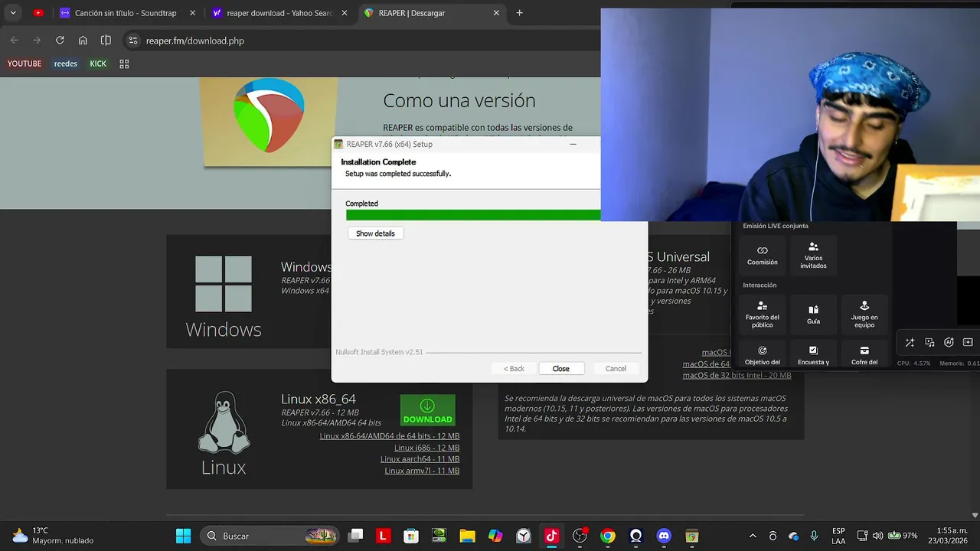980x551 pixels.
Task: Open the Guía interaction option
Action: coord(813,315)
